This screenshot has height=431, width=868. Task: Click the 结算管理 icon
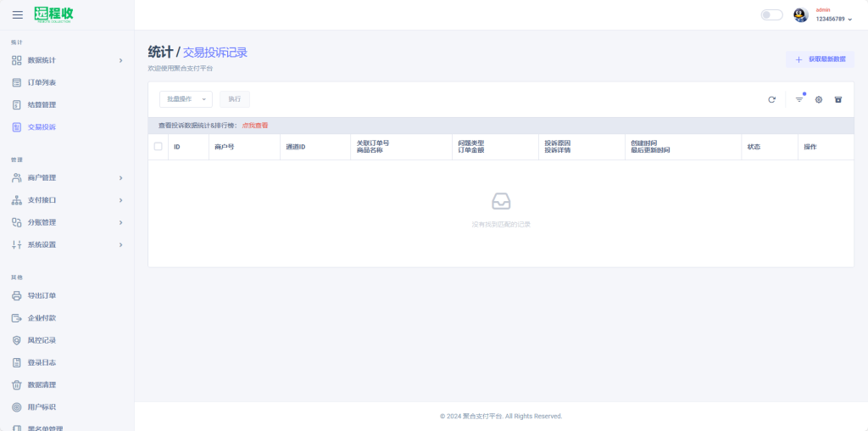point(17,104)
